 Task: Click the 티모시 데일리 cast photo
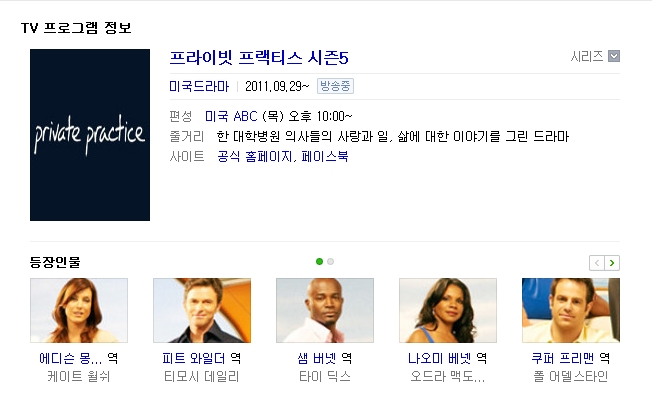click(x=202, y=311)
